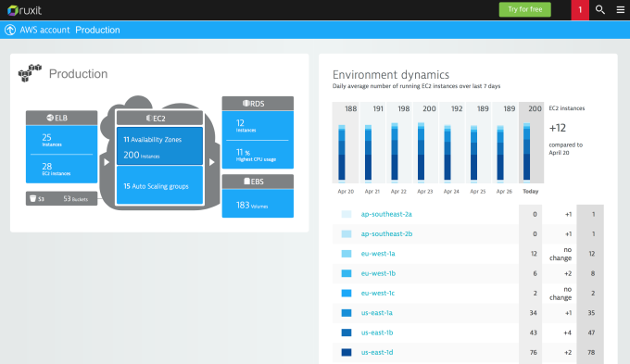630x364 pixels.
Task: Click the ruxit logo icon
Action: click(x=13, y=10)
